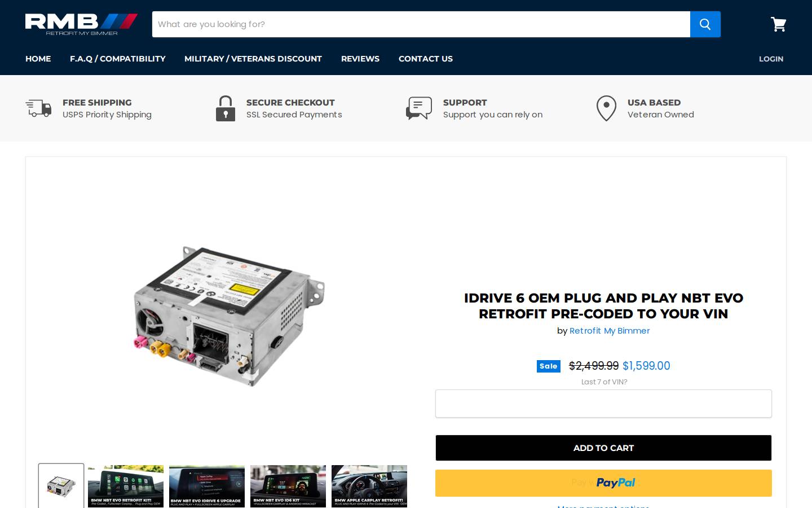This screenshot has height=508, width=812.
Task: Click the 'USPS Priority Shipping' text
Action: [107, 115]
